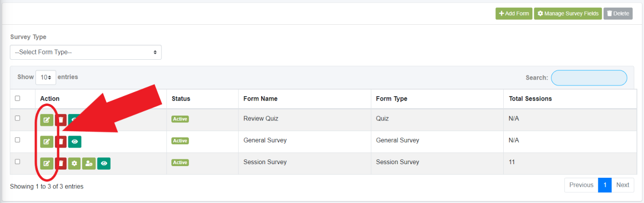Change the show entries count dropdown
This screenshot has height=203, width=644.
(46, 77)
